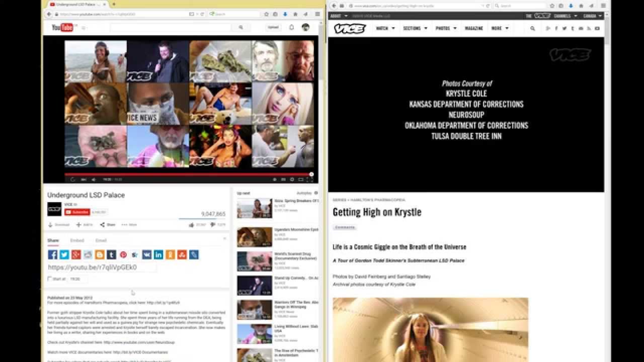The height and width of the screenshot is (362, 644).
Task: Open Magazine menu item on VICE
Action: (x=474, y=29)
